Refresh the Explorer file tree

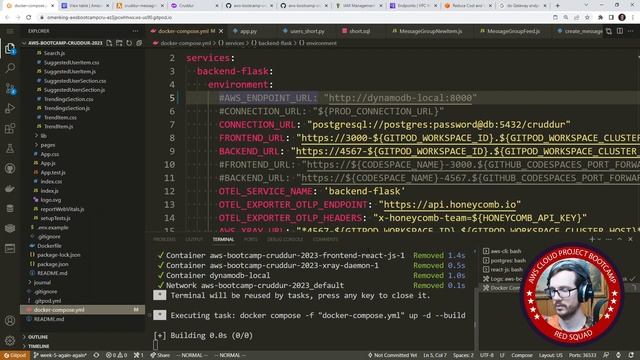(129, 43)
